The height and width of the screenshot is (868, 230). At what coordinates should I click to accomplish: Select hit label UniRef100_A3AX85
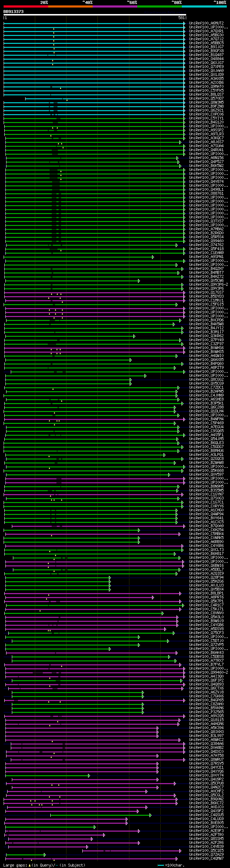pos(206,79)
